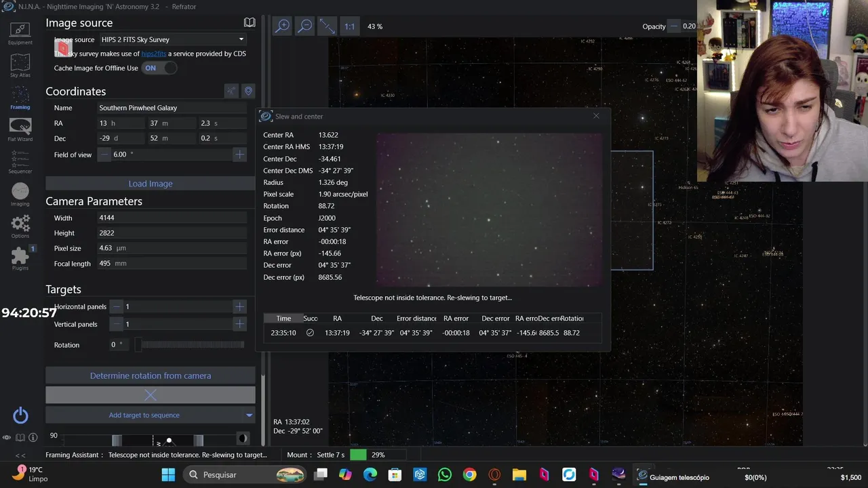Click the eye icon below power button
This screenshot has height=488, width=868.
pyautogui.click(x=7, y=438)
